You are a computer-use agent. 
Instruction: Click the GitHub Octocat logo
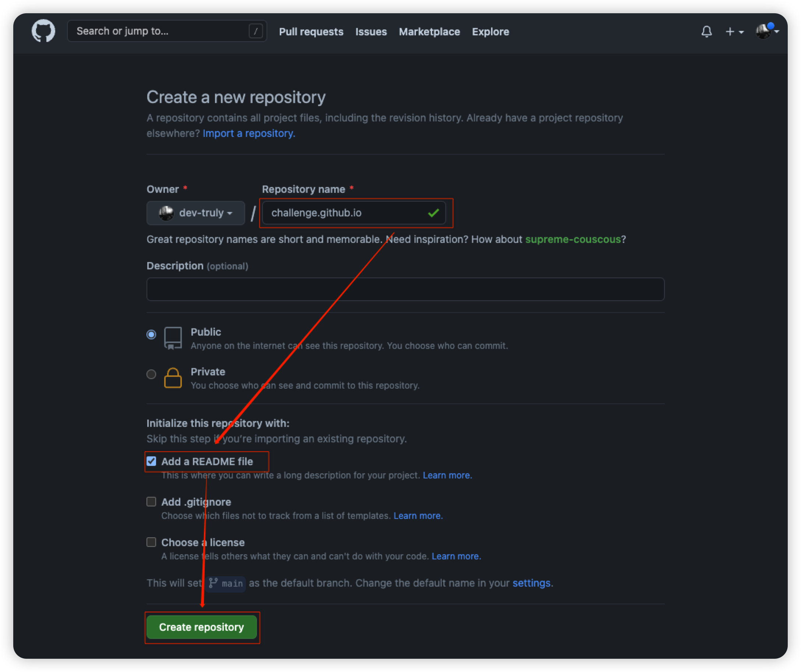coord(43,31)
